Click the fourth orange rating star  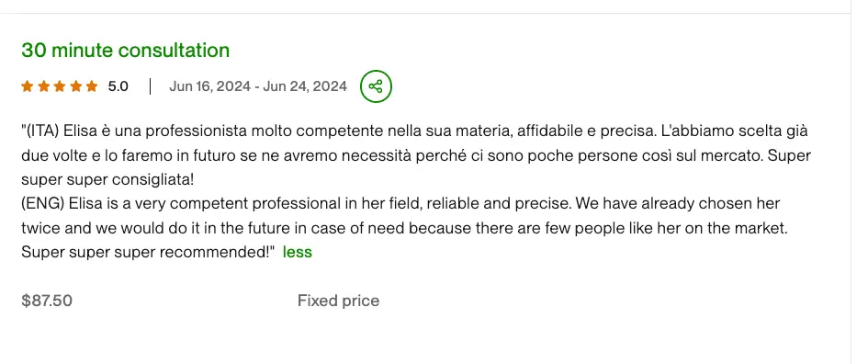tap(76, 86)
